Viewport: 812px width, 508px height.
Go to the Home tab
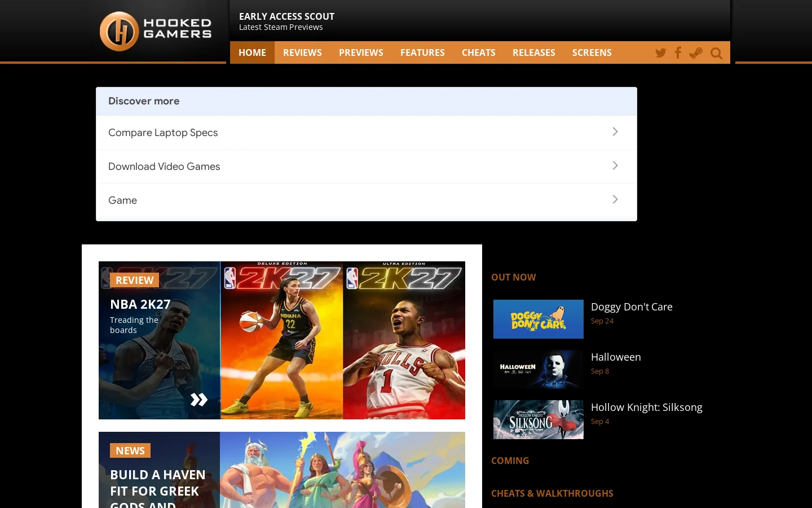click(252, 52)
